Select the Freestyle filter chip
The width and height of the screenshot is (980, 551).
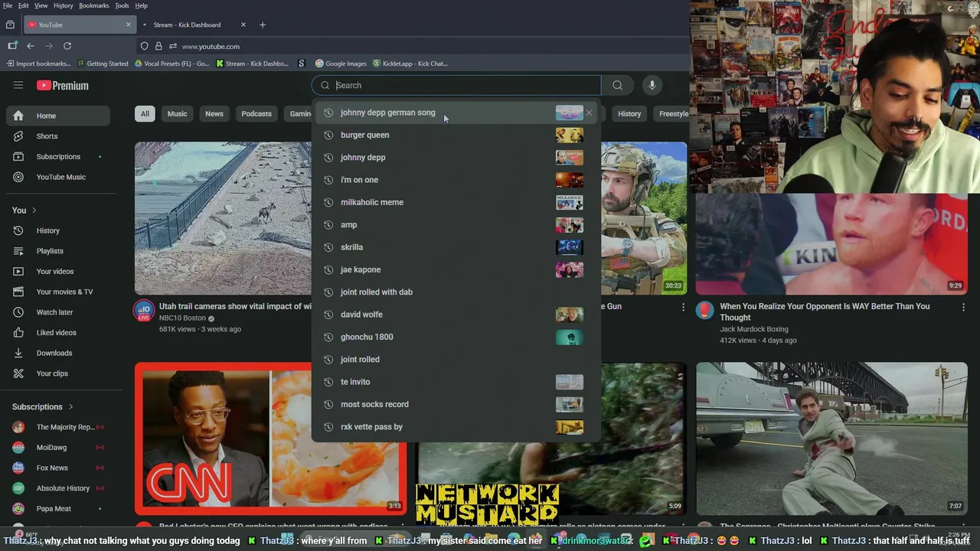[672, 114]
